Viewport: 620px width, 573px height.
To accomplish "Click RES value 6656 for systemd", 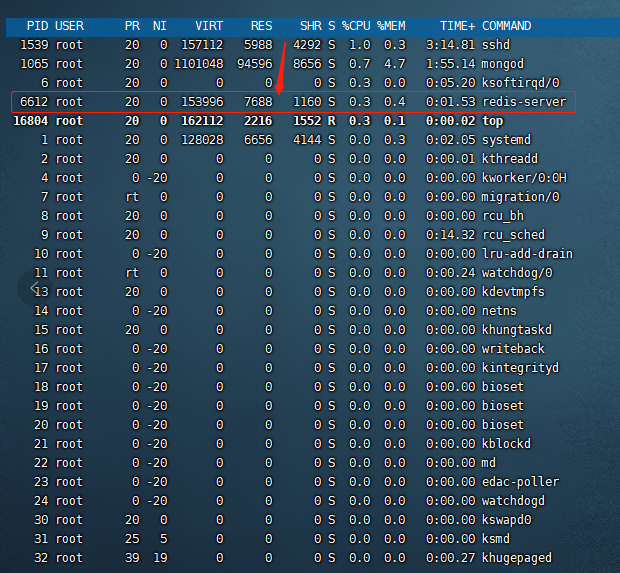I will click(x=258, y=140).
